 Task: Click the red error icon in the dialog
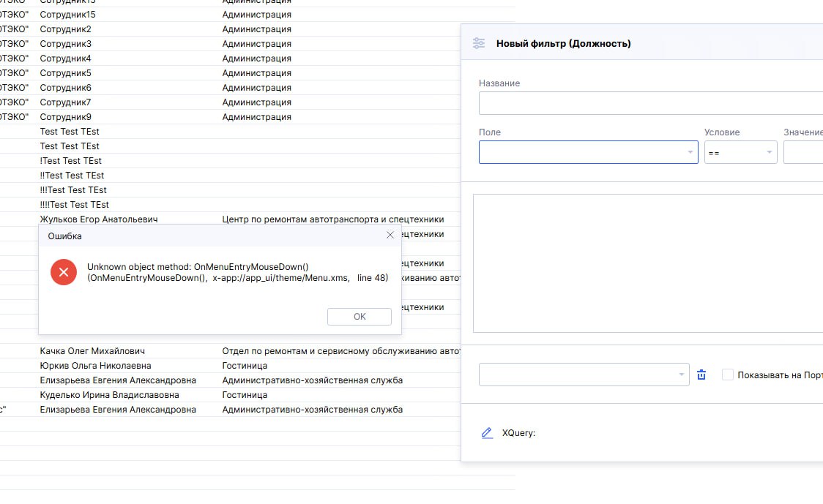pyautogui.click(x=64, y=272)
